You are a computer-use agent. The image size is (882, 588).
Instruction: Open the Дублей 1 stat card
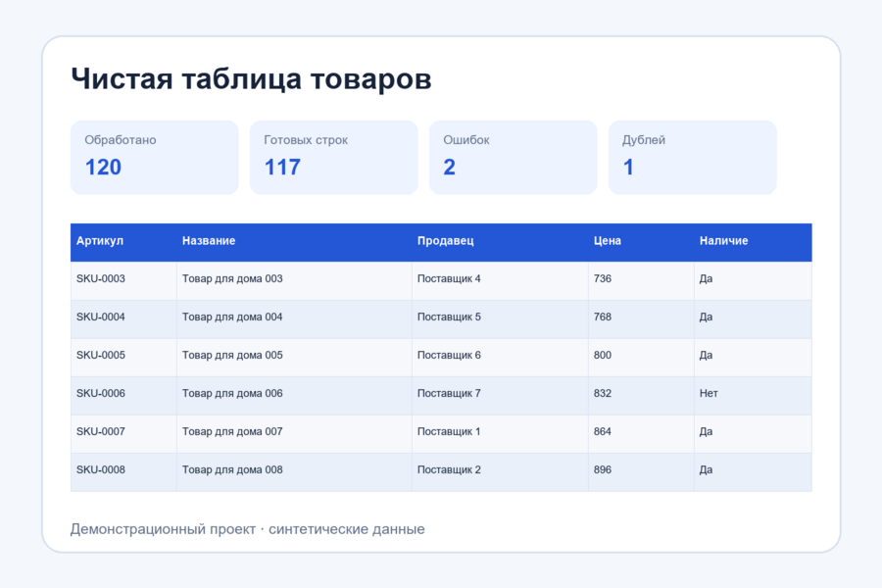pyautogui.click(x=693, y=158)
